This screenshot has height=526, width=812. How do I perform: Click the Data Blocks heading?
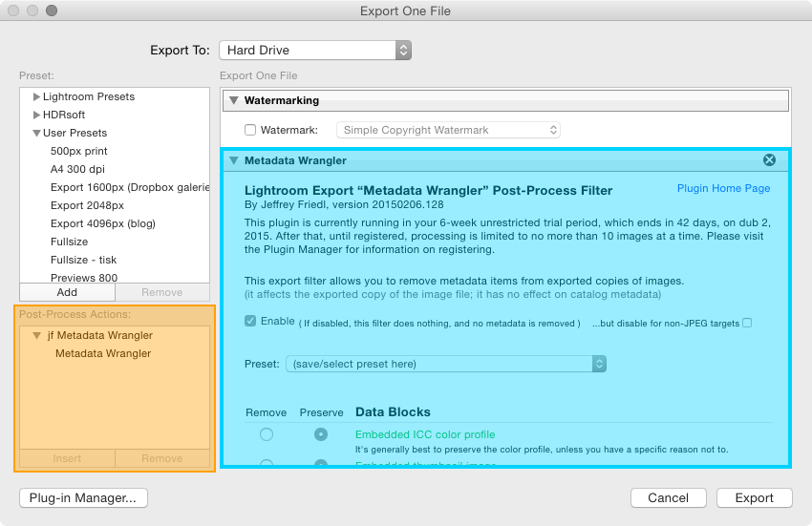pyautogui.click(x=393, y=412)
